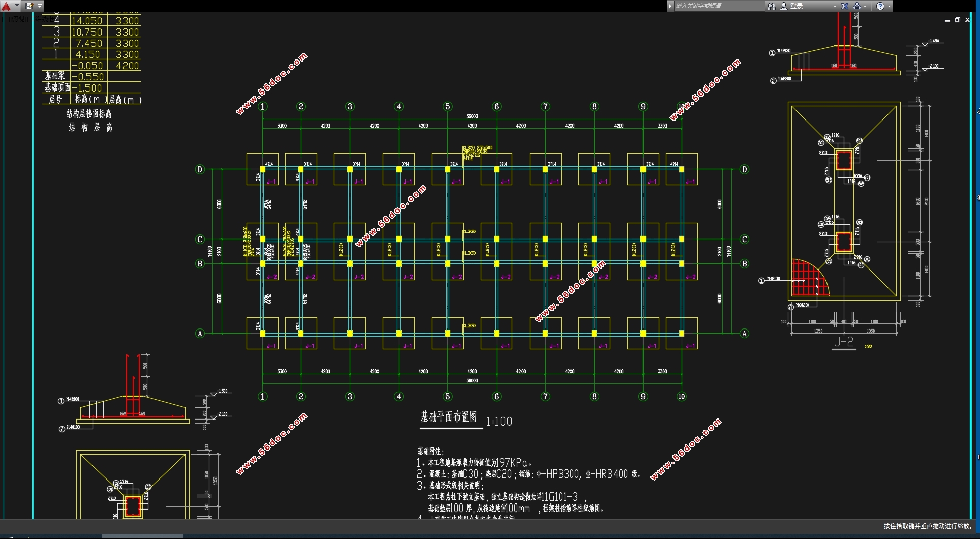Select the 14.050 elevation table cell
The height and width of the screenshot is (539, 980).
point(87,21)
